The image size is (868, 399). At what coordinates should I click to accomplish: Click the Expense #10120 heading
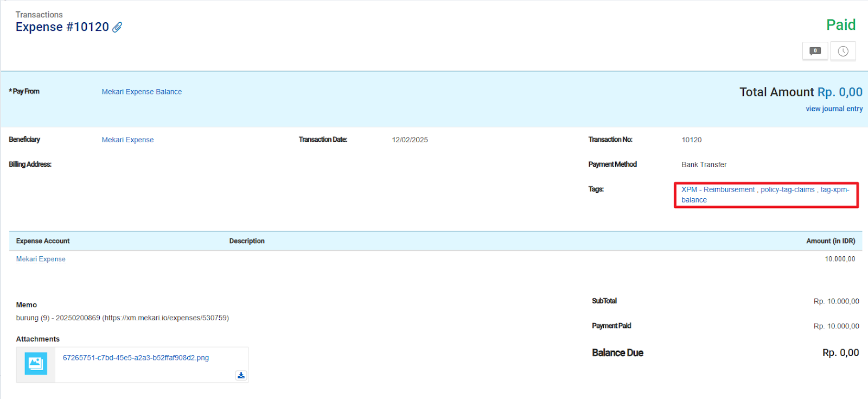[x=62, y=27]
